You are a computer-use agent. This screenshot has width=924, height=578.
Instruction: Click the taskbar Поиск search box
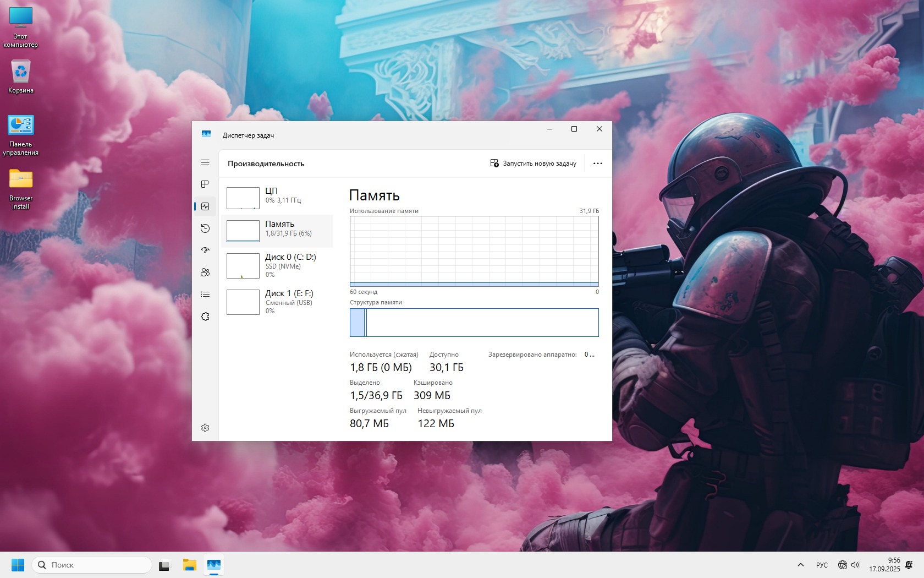coord(92,565)
